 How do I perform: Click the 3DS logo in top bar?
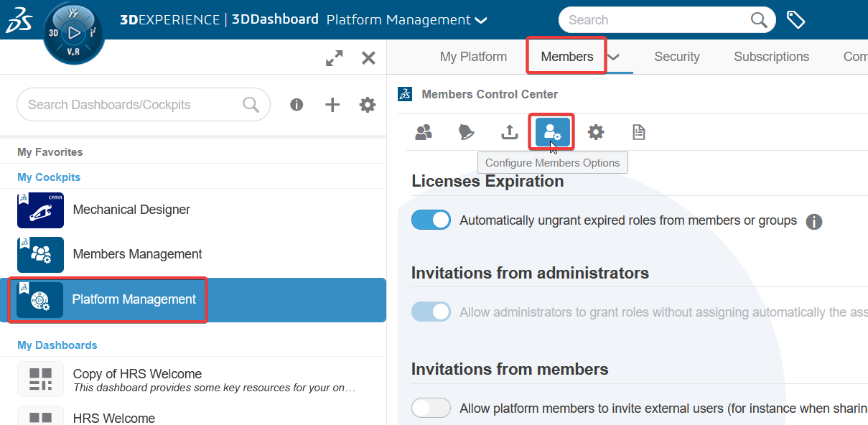(x=19, y=20)
